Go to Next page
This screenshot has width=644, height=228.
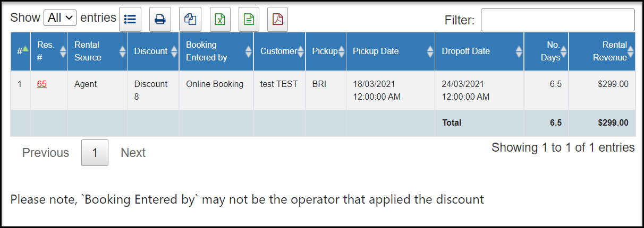[x=133, y=153]
